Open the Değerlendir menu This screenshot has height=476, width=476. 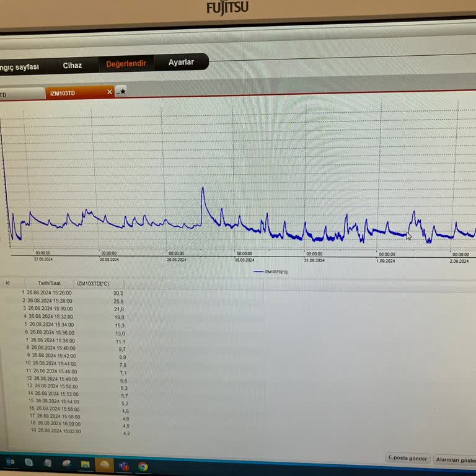(126, 64)
